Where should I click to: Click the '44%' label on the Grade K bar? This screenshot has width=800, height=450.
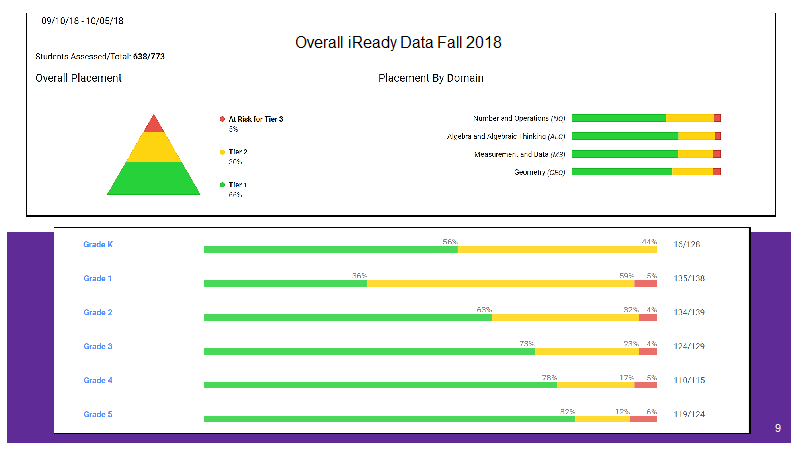coord(649,242)
